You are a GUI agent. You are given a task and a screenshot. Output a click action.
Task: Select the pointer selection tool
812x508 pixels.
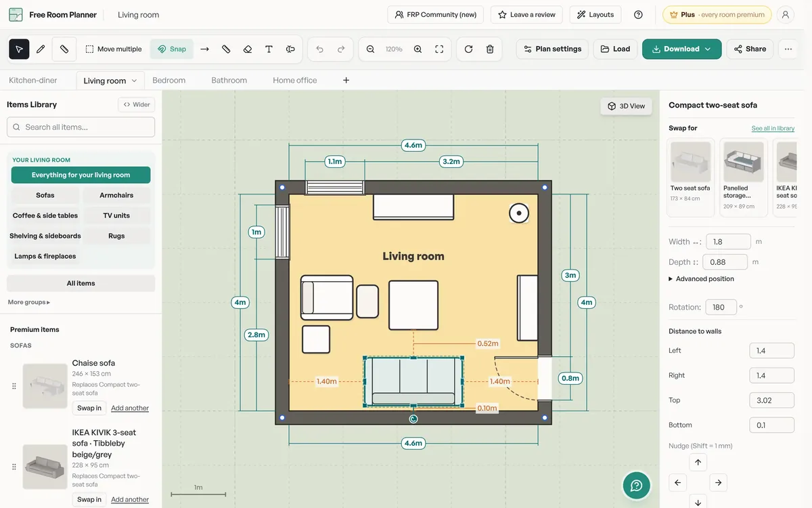19,49
